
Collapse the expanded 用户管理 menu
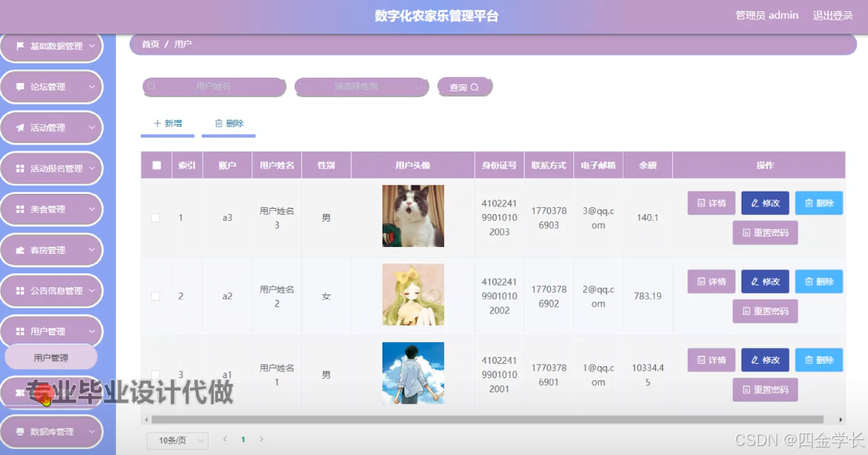click(x=51, y=330)
